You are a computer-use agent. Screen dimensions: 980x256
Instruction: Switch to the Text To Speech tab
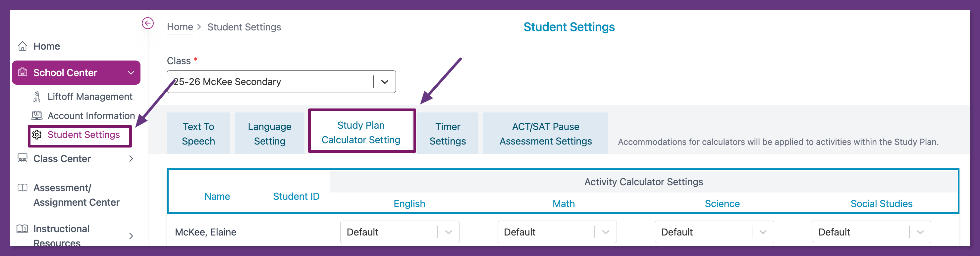198,133
